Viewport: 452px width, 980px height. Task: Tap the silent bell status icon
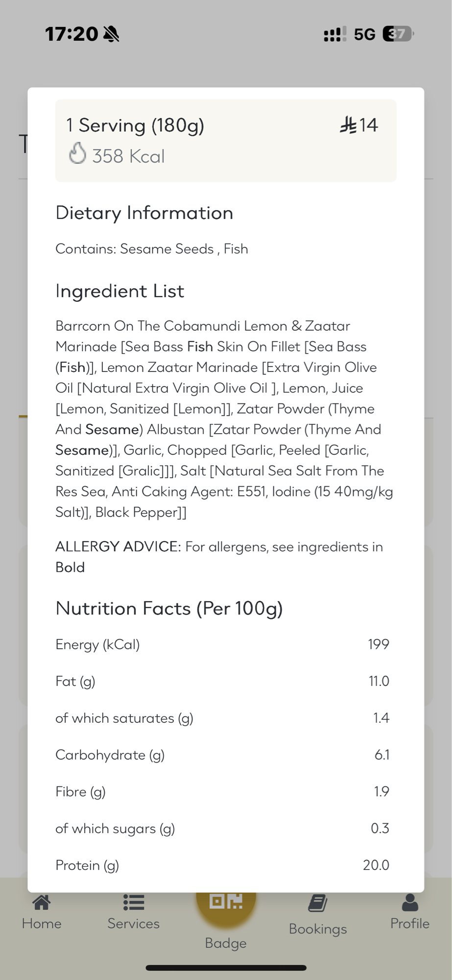pos(112,34)
